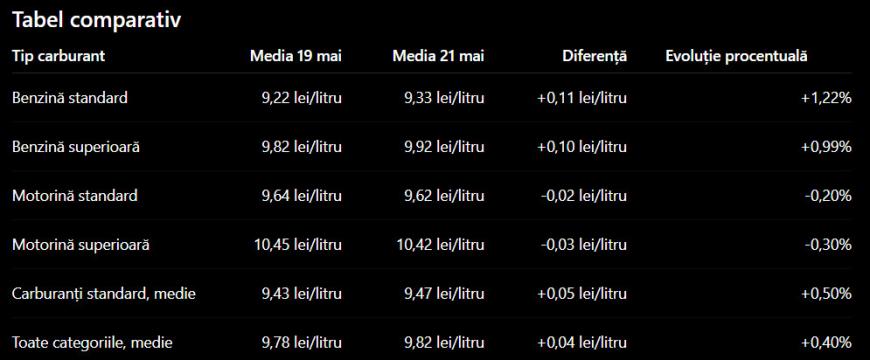Viewport: 870px width, 360px height.
Task: Click the Tip carburant column header
Action: tap(58, 56)
